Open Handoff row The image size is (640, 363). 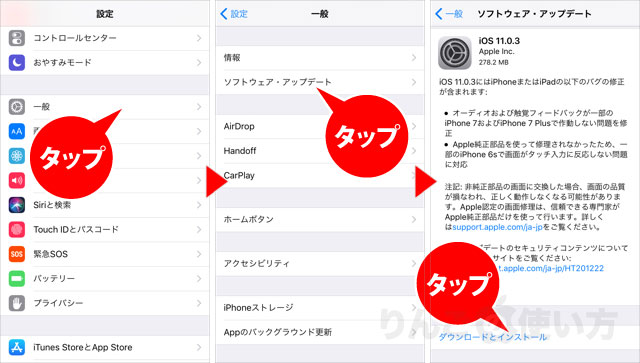[320, 151]
